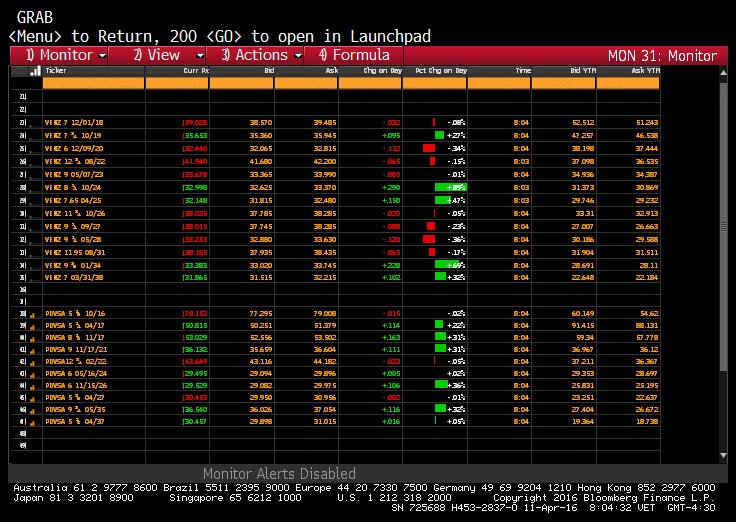Click the Bid YTM column header
The width and height of the screenshot is (736, 522).
tap(564, 71)
